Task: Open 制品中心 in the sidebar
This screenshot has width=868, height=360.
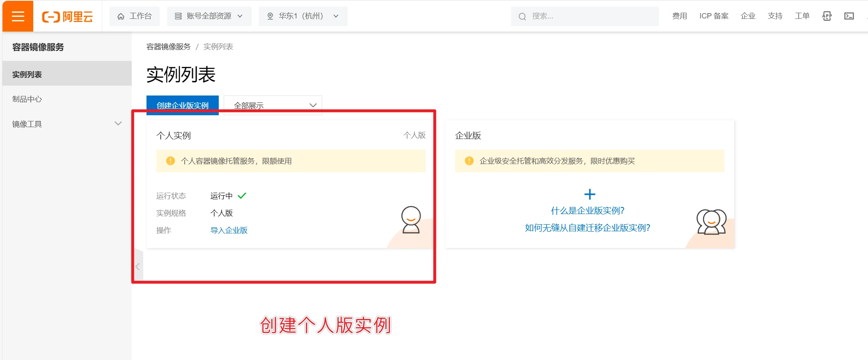Action: point(27,99)
